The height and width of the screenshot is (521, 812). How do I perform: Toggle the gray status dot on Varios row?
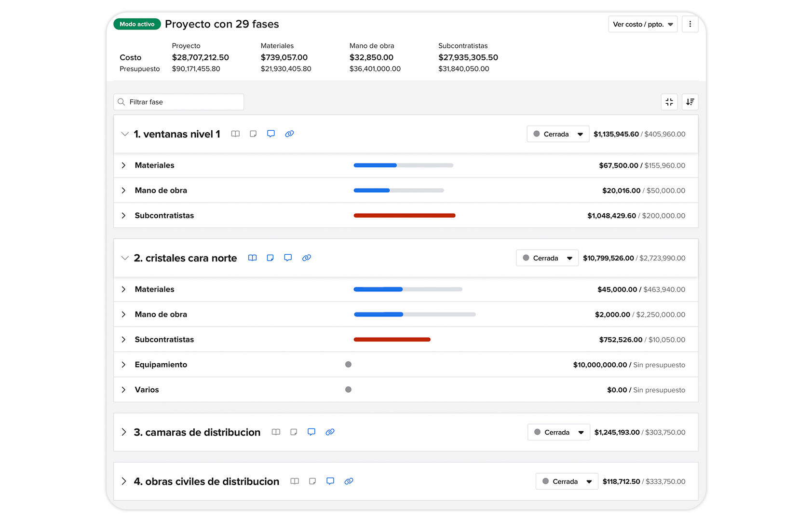click(348, 389)
